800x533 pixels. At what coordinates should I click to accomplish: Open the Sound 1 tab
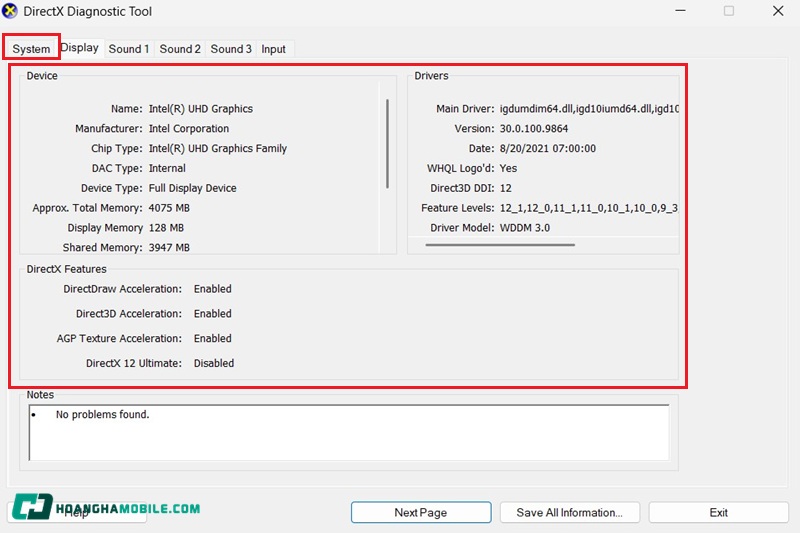(129, 49)
